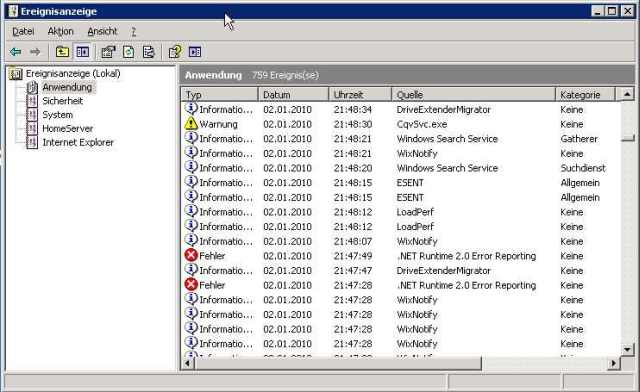Toggle the console tree show/hide icon
This screenshot has height=392, width=640.
click(82, 52)
